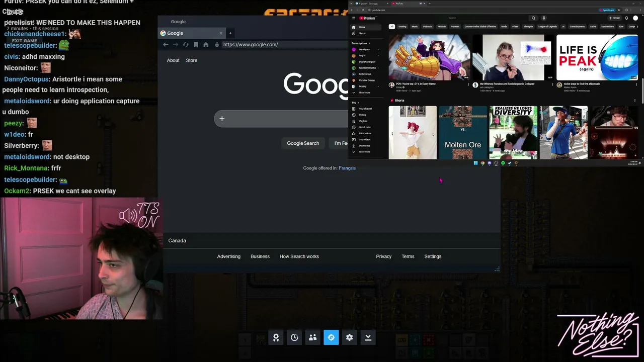
Task: Open the Privacy footer link
Action: pyautogui.click(x=384, y=256)
